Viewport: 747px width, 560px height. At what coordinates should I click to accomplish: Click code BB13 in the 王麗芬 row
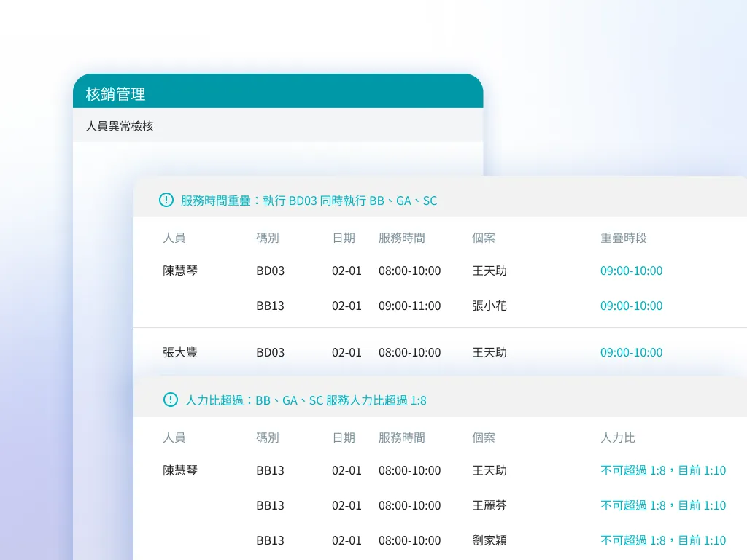tap(270, 506)
